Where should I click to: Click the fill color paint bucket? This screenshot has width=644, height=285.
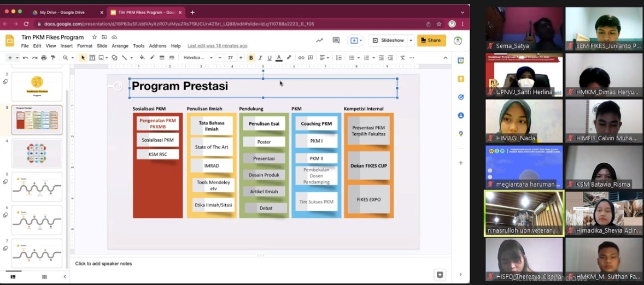tap(142, 58)
